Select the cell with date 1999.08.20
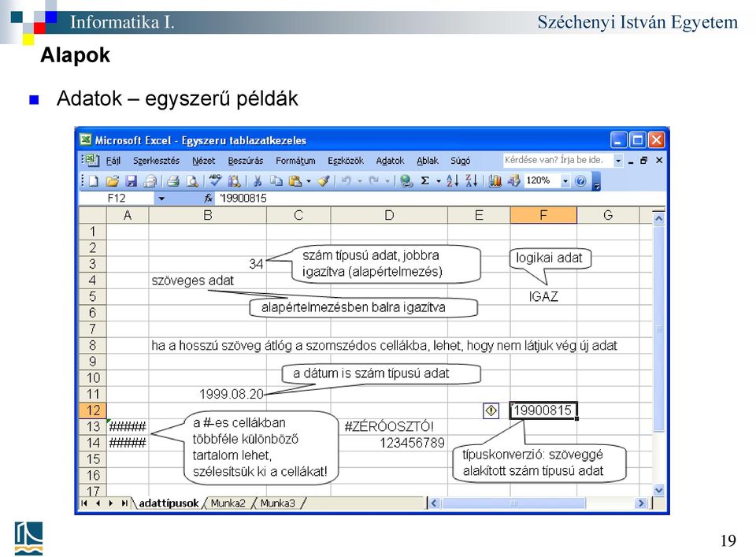The height and width of the screenshot is (557, 756). coord(207,394)
